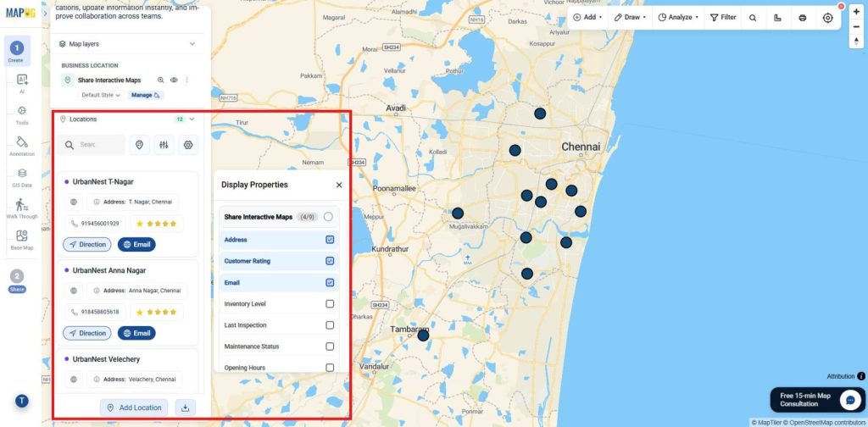Open Tools in the sidebar

pos(22,114)
